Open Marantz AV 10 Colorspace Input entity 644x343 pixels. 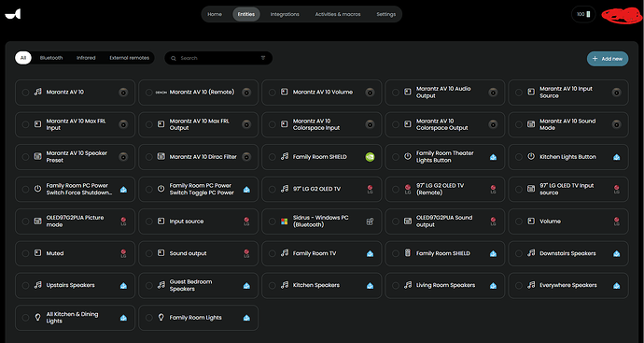pos(322,124)
